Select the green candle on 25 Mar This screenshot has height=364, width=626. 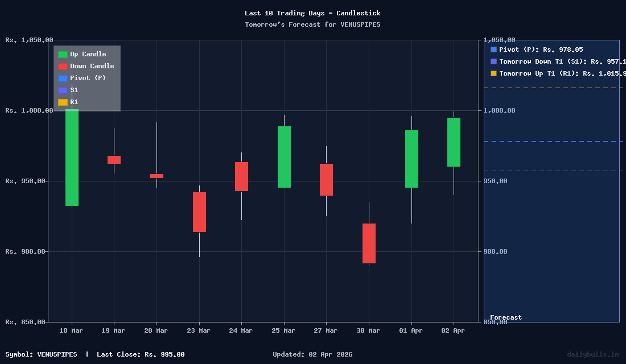point(283,156)
